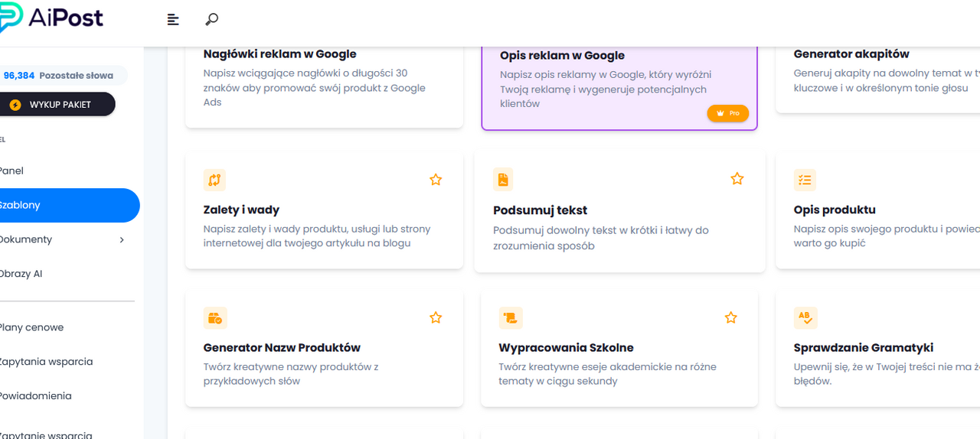
Task: Click the Podsumuj tekst document icon
Action: click(x=503, y=180)
